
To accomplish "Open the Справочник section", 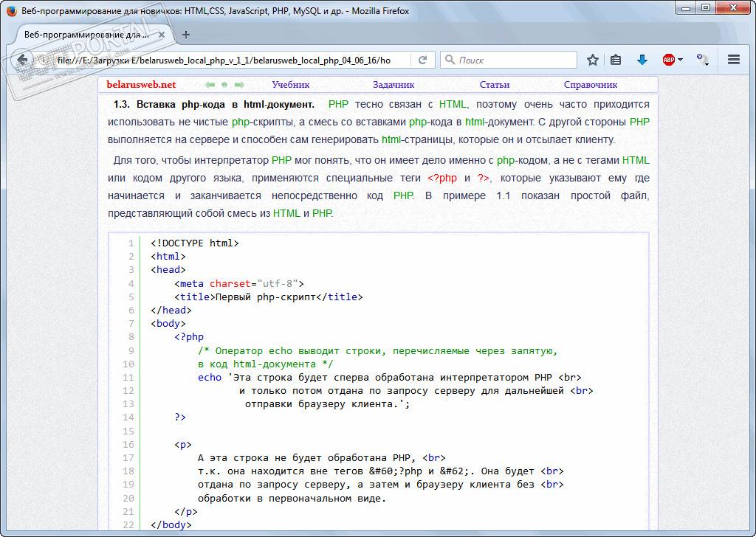I will tap(590, 85).
